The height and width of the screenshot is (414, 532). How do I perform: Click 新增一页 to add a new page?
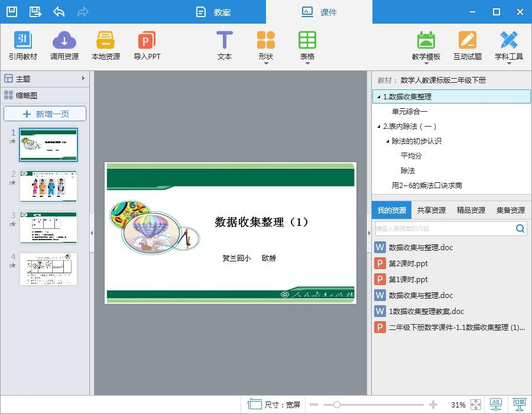[47, 114]
